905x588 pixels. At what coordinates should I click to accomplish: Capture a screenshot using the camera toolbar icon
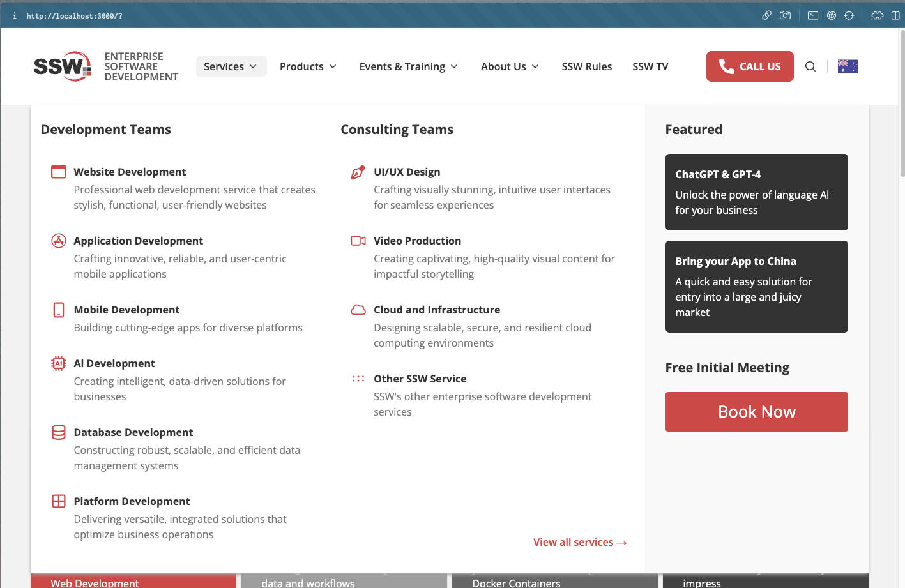point(785,15)
